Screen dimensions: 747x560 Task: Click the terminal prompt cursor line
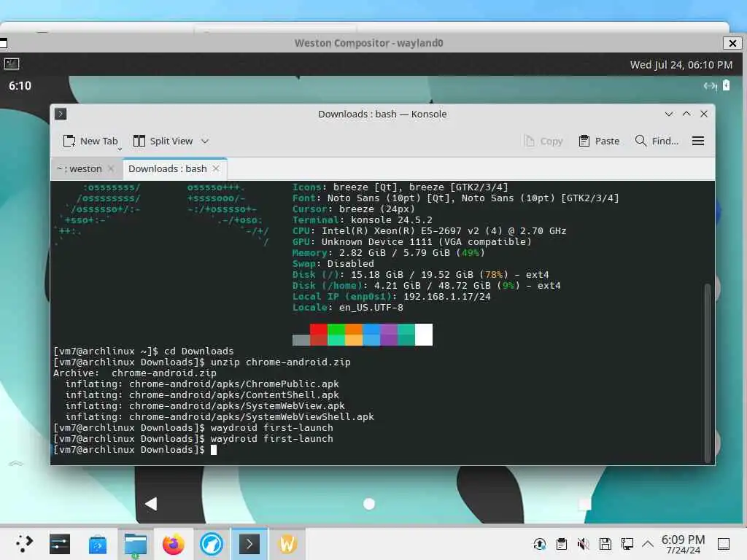pyautogui.click(x=135, y=449)
